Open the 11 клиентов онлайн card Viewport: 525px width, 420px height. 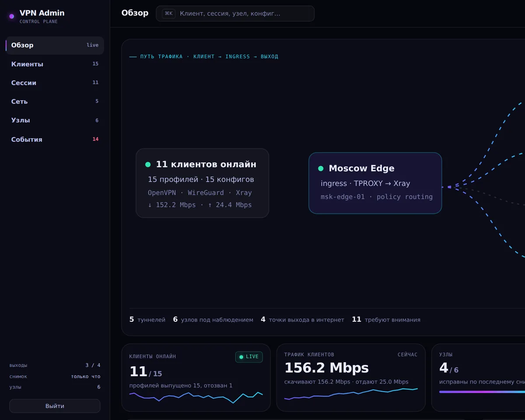pos(202,183)
